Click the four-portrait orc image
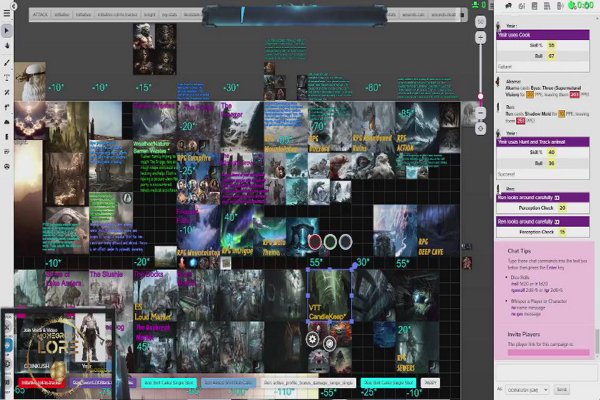The height and width of the screenshot is (400, 600). (155, 49)
